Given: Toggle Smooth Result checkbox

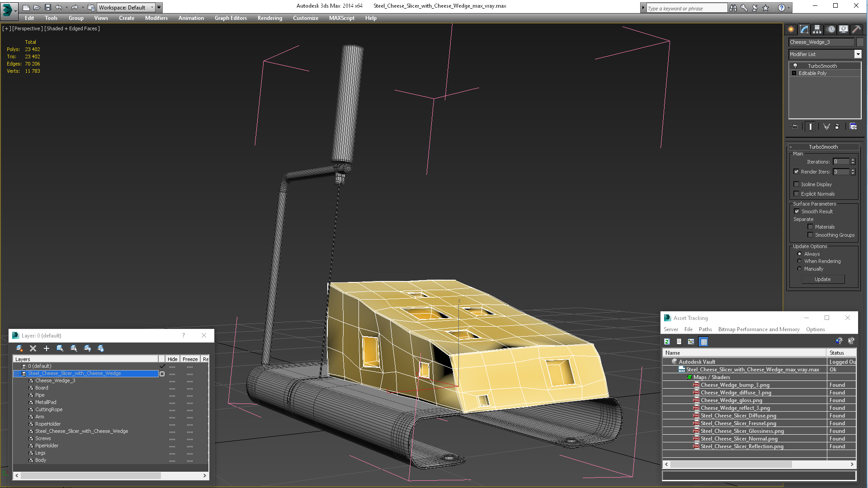Looking at the screenshot, I should 797,211.
